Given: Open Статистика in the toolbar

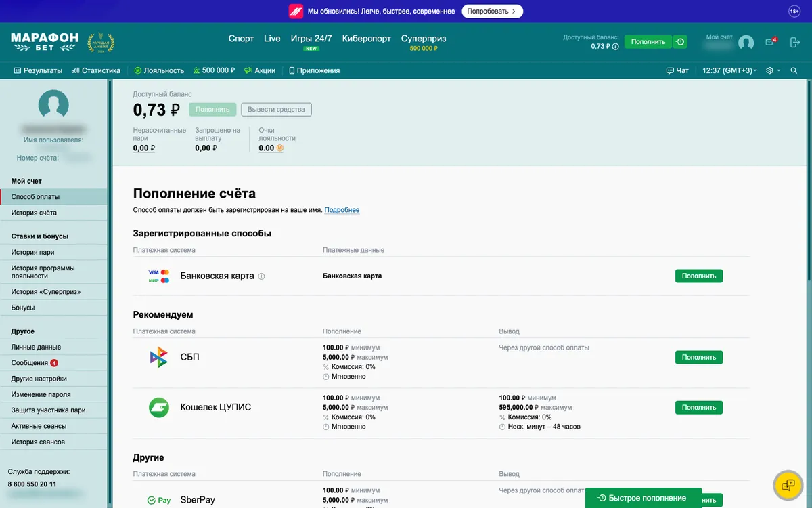Looking at the screenshot, I should click(x=96, y=70).
